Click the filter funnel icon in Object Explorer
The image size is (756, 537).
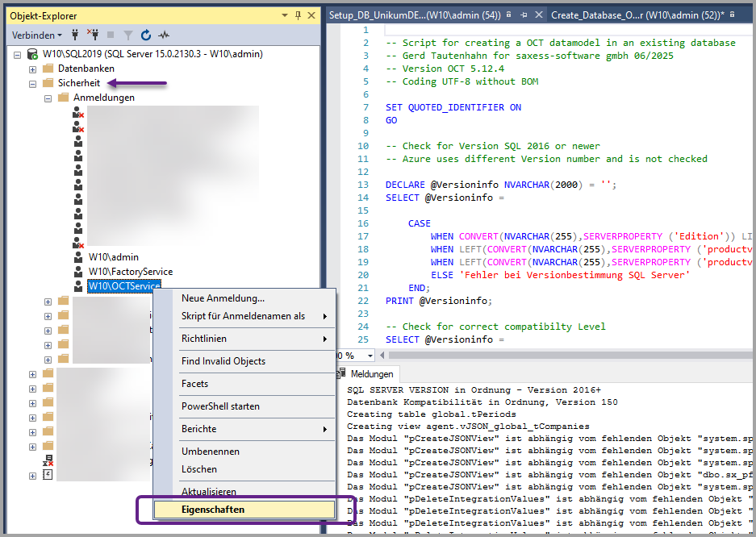127,35
